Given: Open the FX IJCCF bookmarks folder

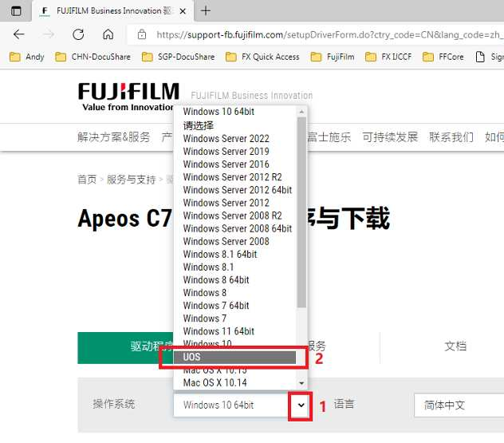Looking at the screenshot, I should pos(388,57).
